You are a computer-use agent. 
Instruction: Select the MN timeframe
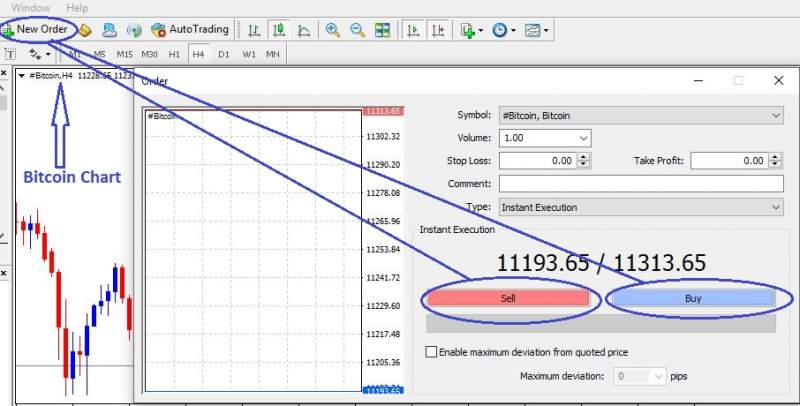pyautogui.click(x=273, y=54)
